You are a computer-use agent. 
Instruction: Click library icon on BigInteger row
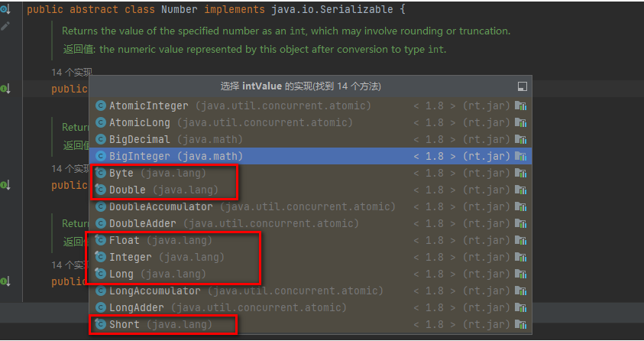pyautogui.click(x=521, y=156)
